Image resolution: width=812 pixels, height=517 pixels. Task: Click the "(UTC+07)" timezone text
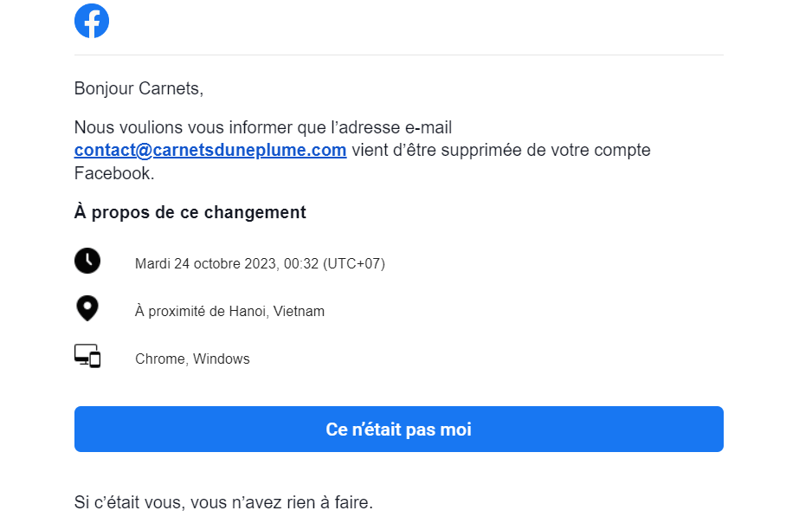pos(354,263)
